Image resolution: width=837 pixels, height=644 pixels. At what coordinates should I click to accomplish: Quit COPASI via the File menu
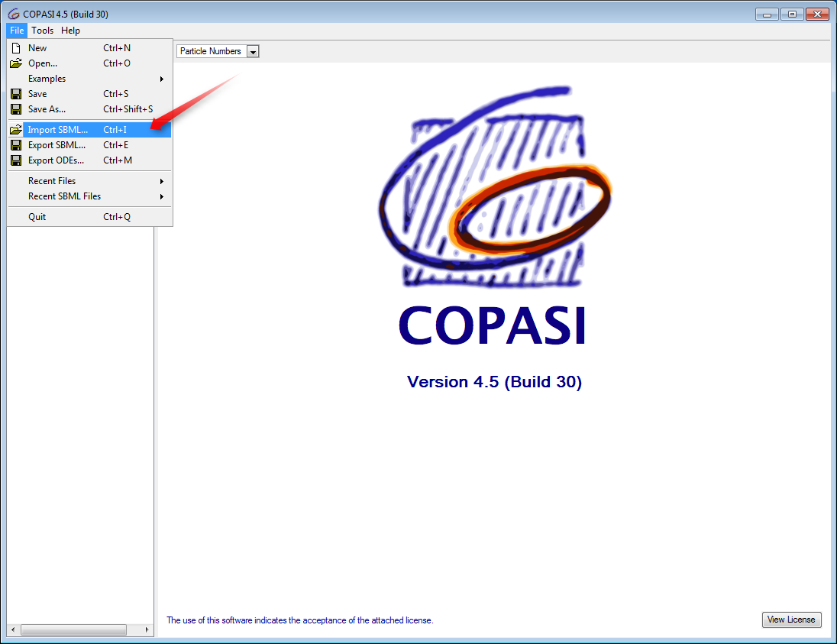pos(89,217)
